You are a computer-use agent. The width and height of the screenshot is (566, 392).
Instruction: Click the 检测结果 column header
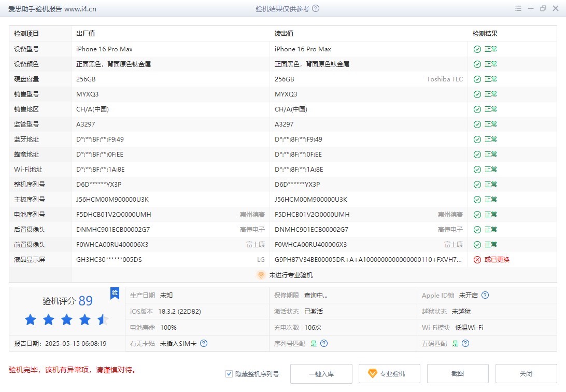click(x=485, y=34)
